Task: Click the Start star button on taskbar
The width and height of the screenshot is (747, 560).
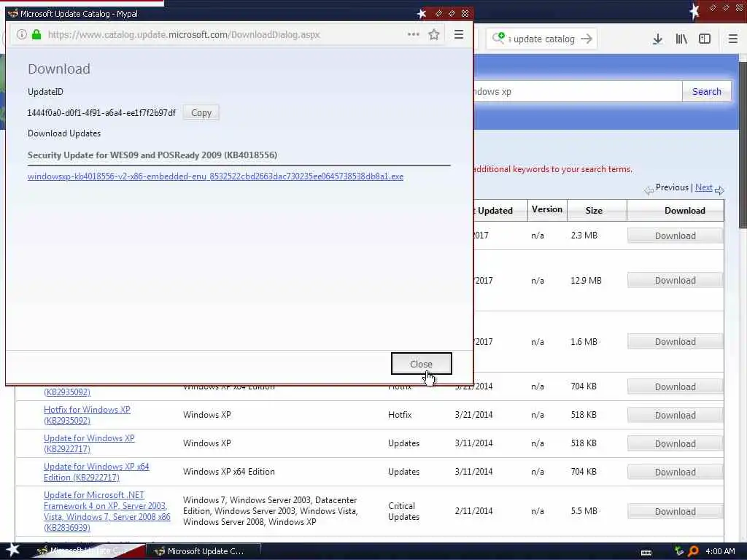Action: coord(12,550)
